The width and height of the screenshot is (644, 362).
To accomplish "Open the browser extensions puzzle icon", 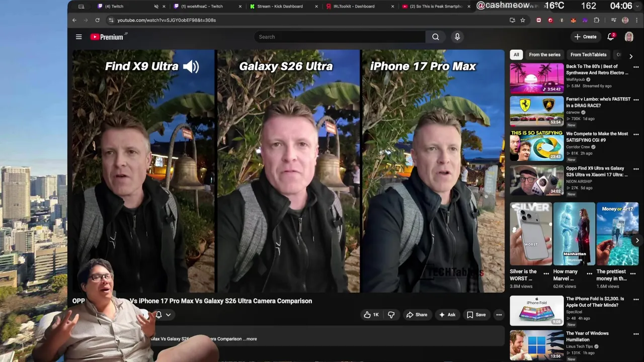I will [597, 20].
